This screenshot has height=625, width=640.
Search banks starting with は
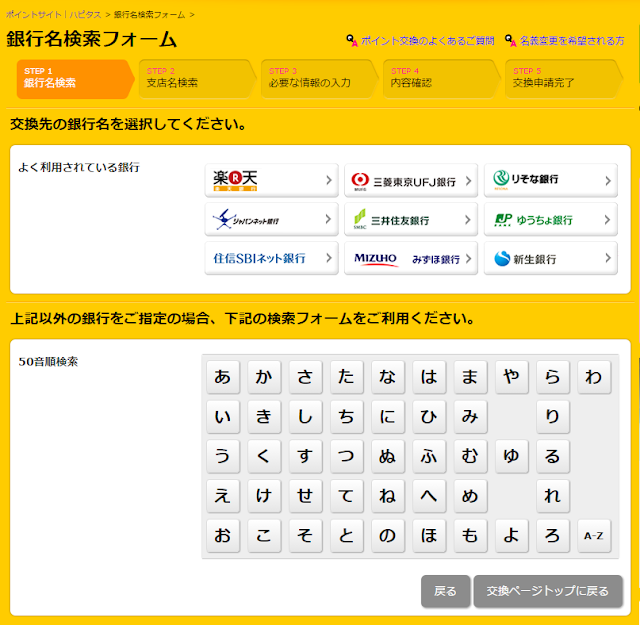click(x=429, y=377)
